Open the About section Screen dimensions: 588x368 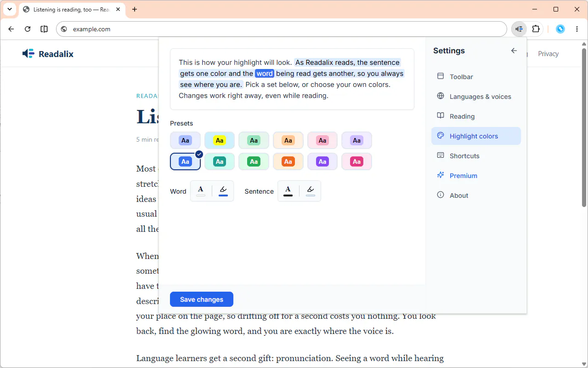coord(476,195)
